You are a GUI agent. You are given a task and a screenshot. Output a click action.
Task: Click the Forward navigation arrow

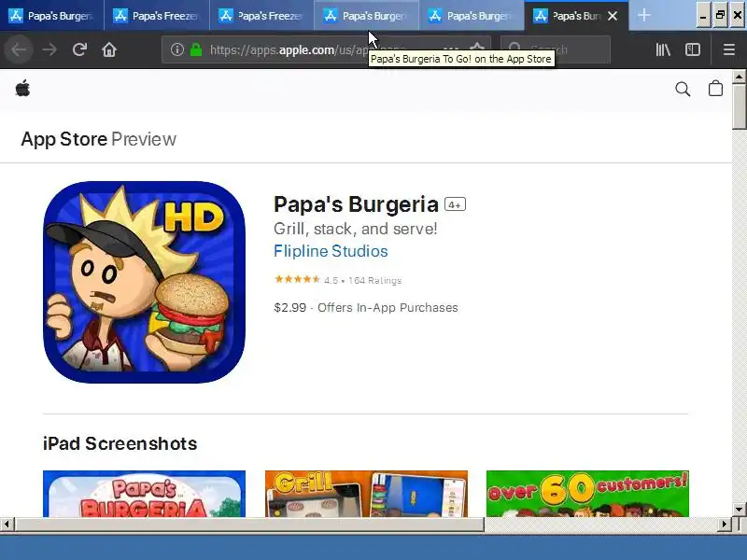[x=49, y=49]
